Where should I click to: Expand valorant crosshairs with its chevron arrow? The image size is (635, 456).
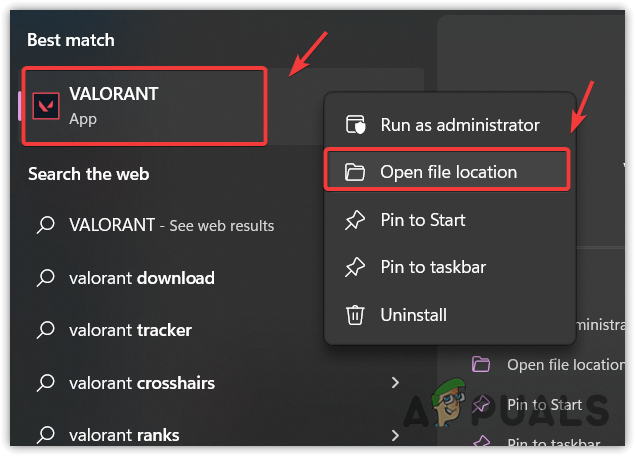tap(395, 383)
